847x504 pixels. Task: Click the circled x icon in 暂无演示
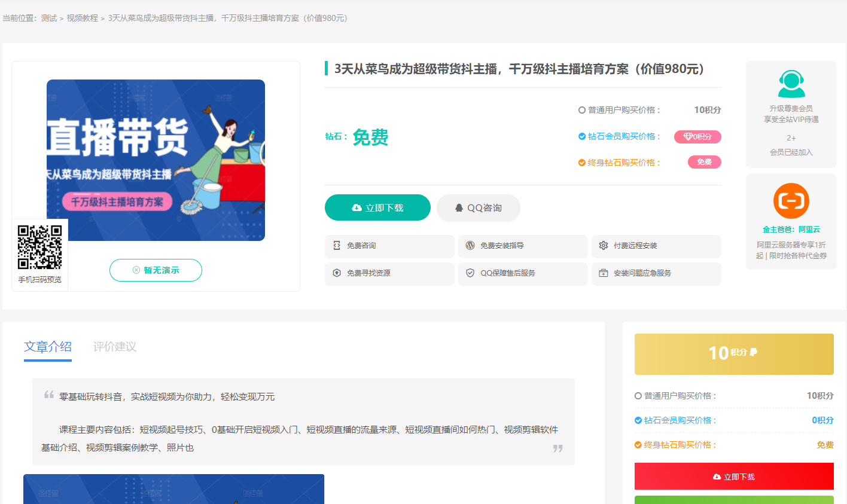click(136, 270)
